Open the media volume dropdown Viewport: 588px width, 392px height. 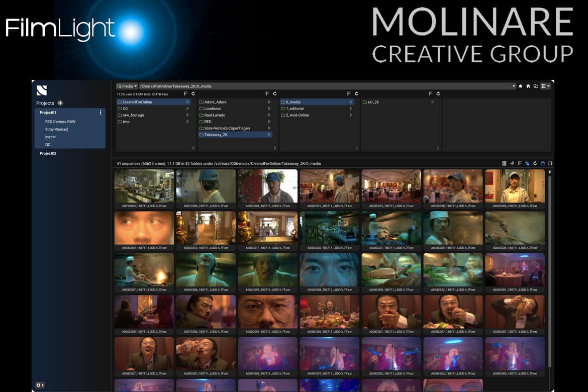[127, 86]
